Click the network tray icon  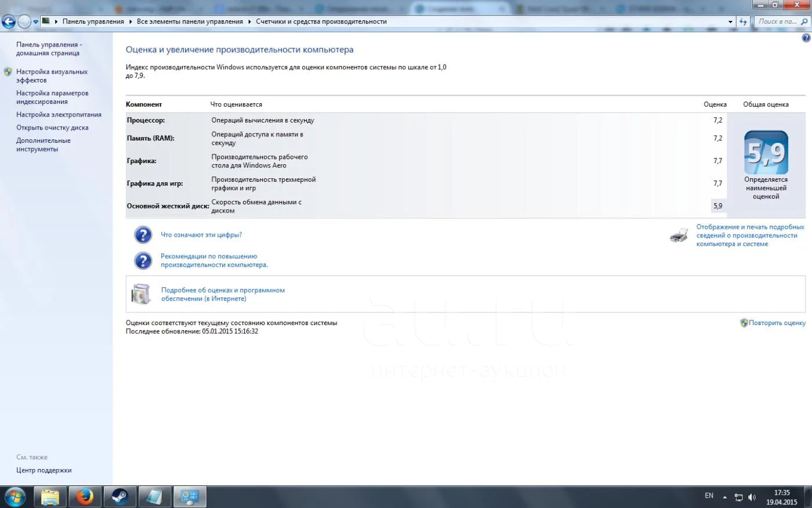(738, 497)
